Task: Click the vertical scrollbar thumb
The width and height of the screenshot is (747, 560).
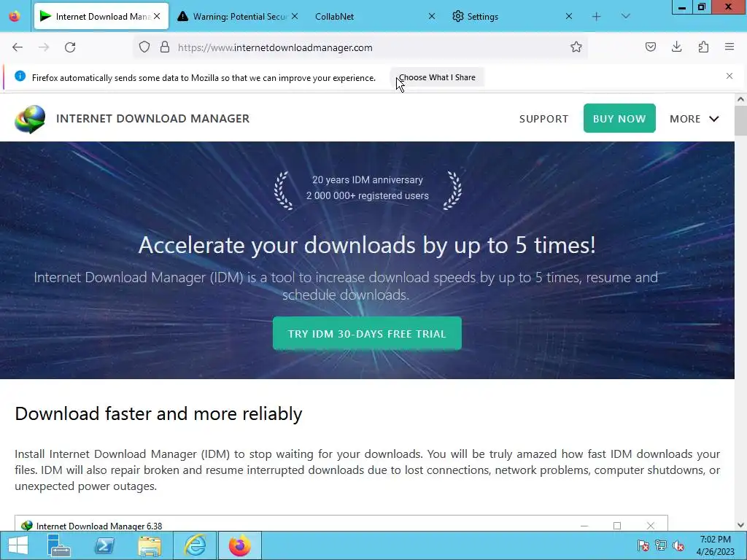Action: click(x=740, y=121)
